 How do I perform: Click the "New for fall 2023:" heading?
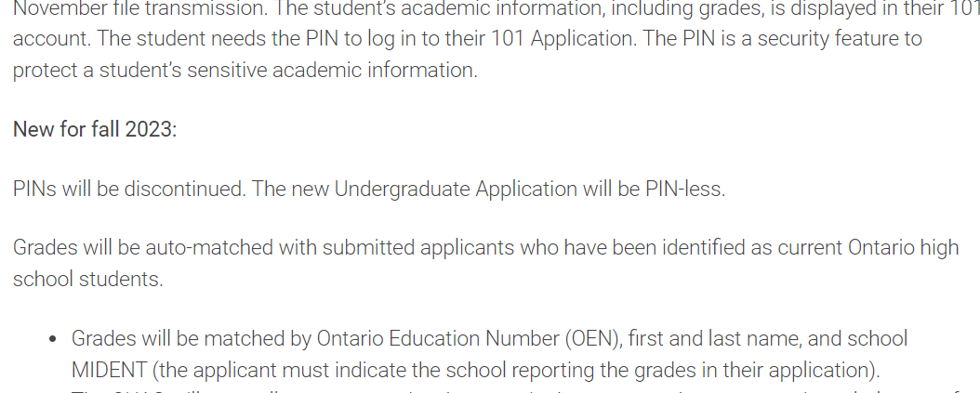(95, 129)
